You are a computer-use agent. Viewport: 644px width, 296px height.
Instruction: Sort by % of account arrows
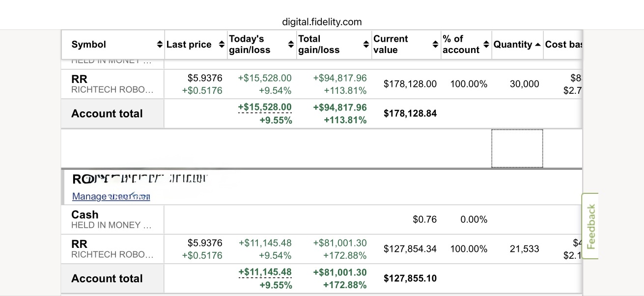[x=486, y=45]
